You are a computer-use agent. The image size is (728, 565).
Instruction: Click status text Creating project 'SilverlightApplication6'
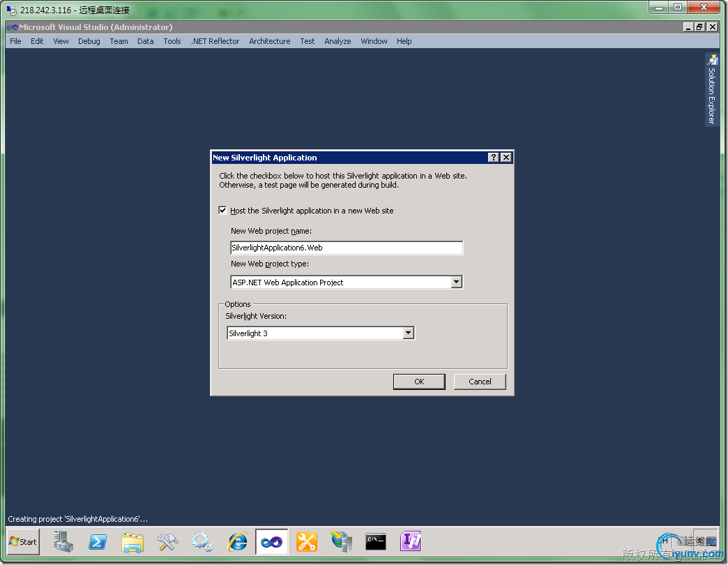click(x=77, y=519)
